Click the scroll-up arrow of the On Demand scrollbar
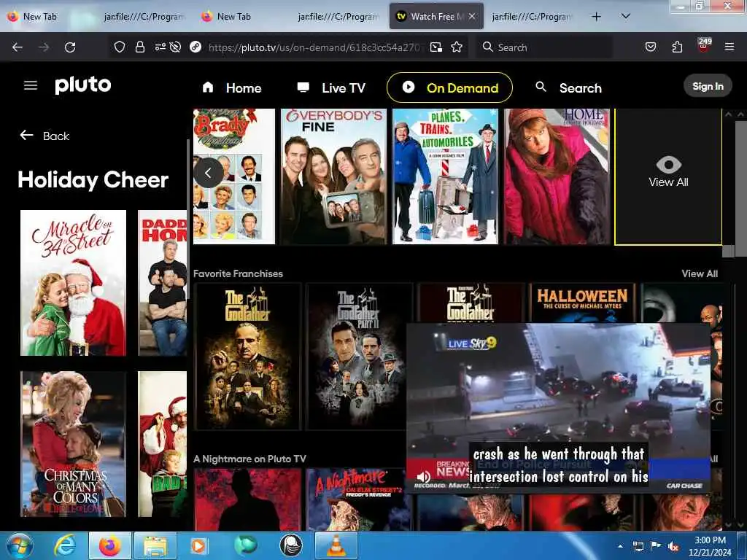747x560 pixels. pyautogui.click(x=728, y=114)
